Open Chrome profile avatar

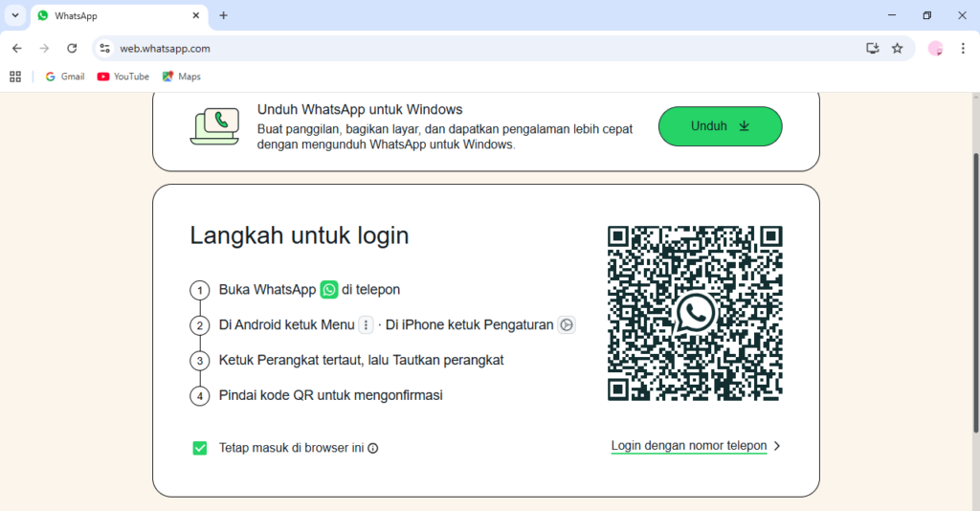(x=935, y=48)
